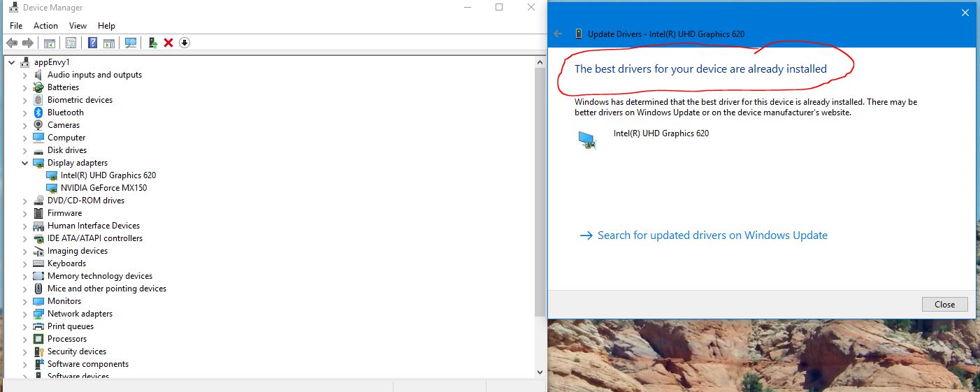Screen dimensions: 980x392
Task: Click the back arrow in Update Drivers dialog
Action: pyautogui.click(x=558, y=34)
